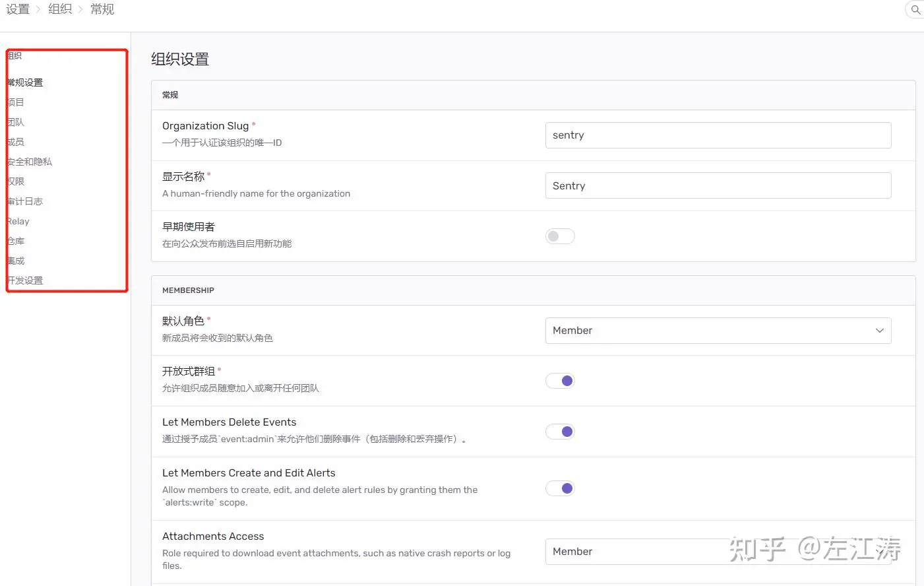Expand the Attachments Access role dropdown
The width and height of the screenshot is (924, 586).
pyautogui.click(x=718, y=552)
